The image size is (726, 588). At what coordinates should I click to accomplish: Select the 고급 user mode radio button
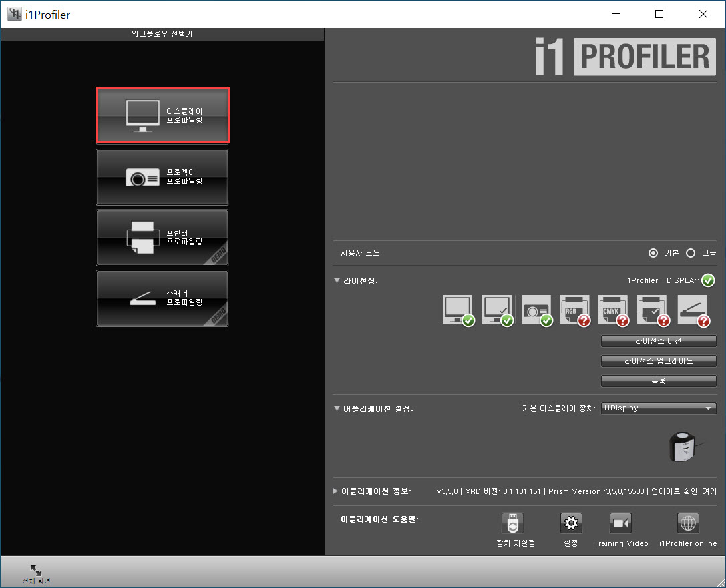click(691, 253)
